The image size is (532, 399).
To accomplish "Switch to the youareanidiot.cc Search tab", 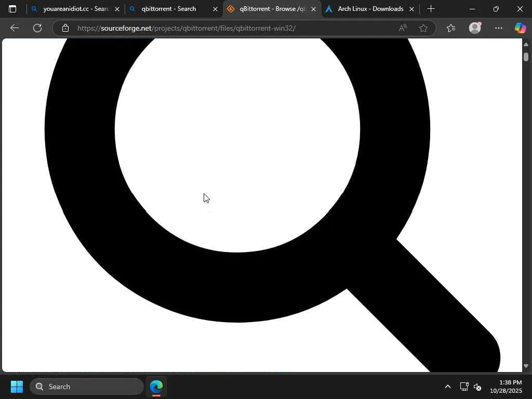I will point(75,9).
